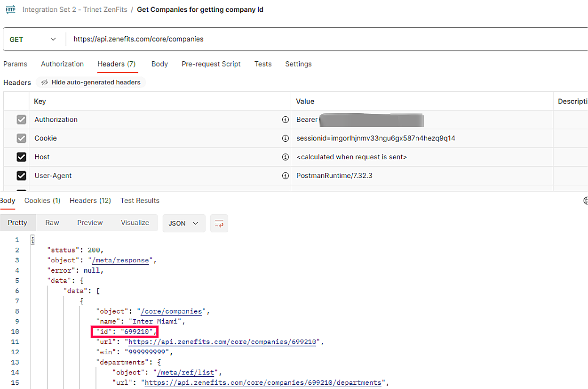Uncheck the Host header checkbox
This screenshot has height=389, width=588.
(x=21, y=157)
